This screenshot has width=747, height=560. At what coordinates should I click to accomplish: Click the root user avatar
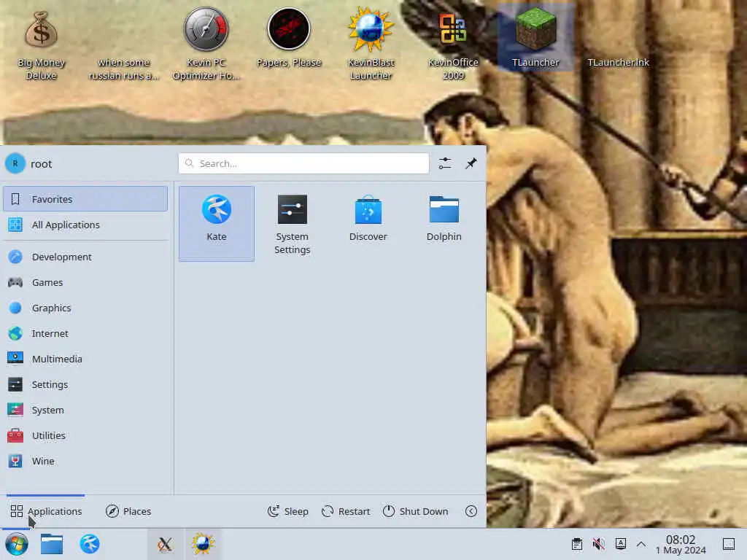[15, 163]
